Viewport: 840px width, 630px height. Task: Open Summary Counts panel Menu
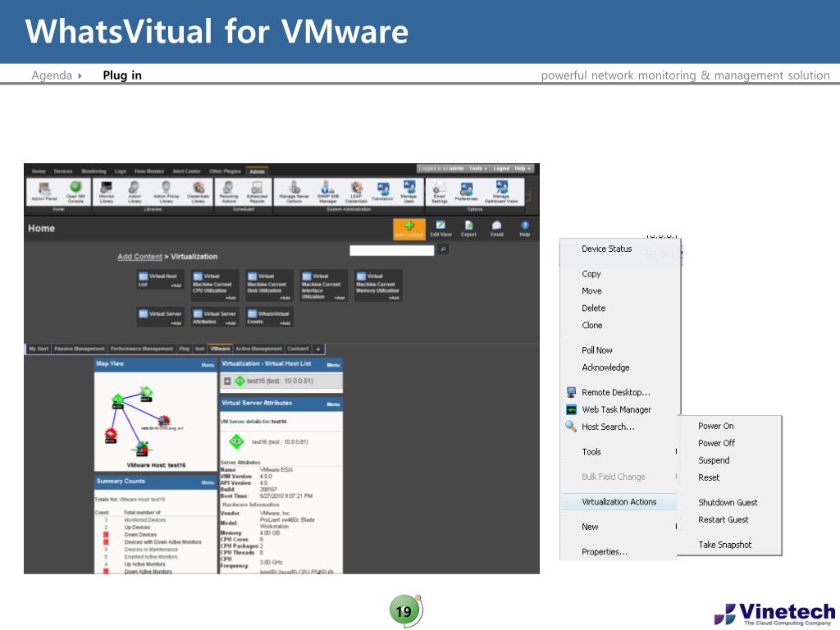pyautogui.click(x=208, y=482)
